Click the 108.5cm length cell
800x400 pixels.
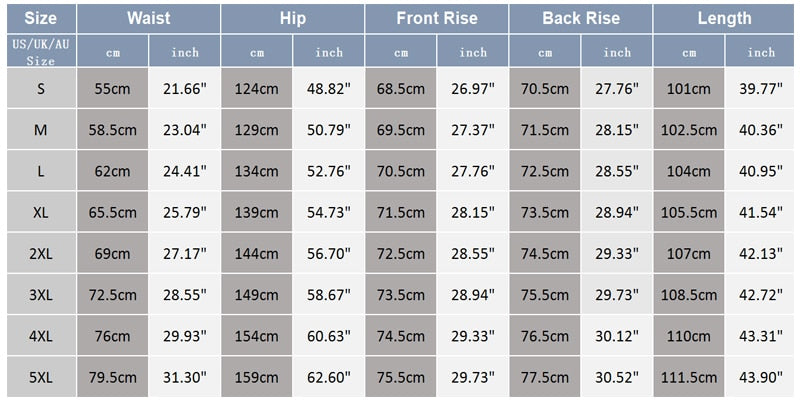(x=689, y=294)
